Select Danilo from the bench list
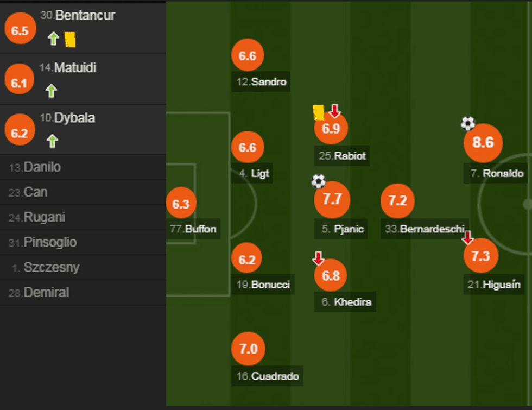 pyautogui.click(x=42, y=167)
